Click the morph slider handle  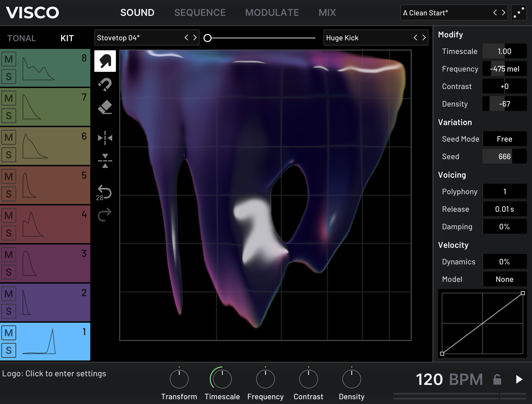[207, 38]
